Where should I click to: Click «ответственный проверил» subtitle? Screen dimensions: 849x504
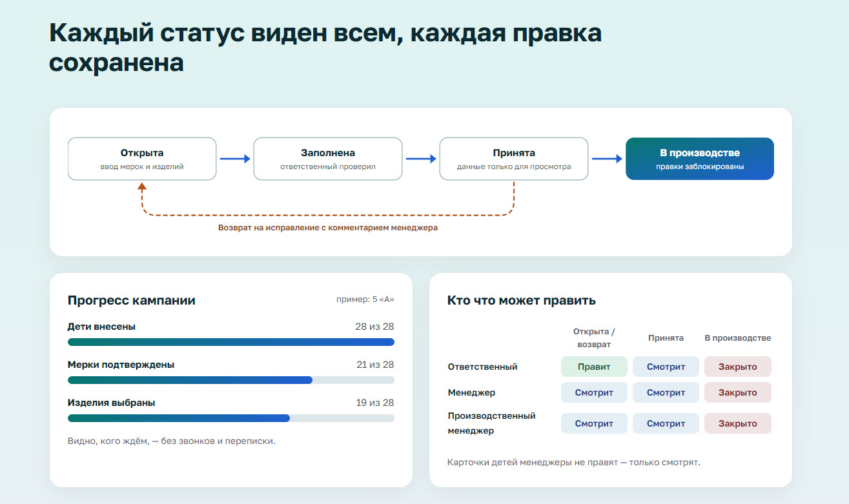click(x=328, y=166)
